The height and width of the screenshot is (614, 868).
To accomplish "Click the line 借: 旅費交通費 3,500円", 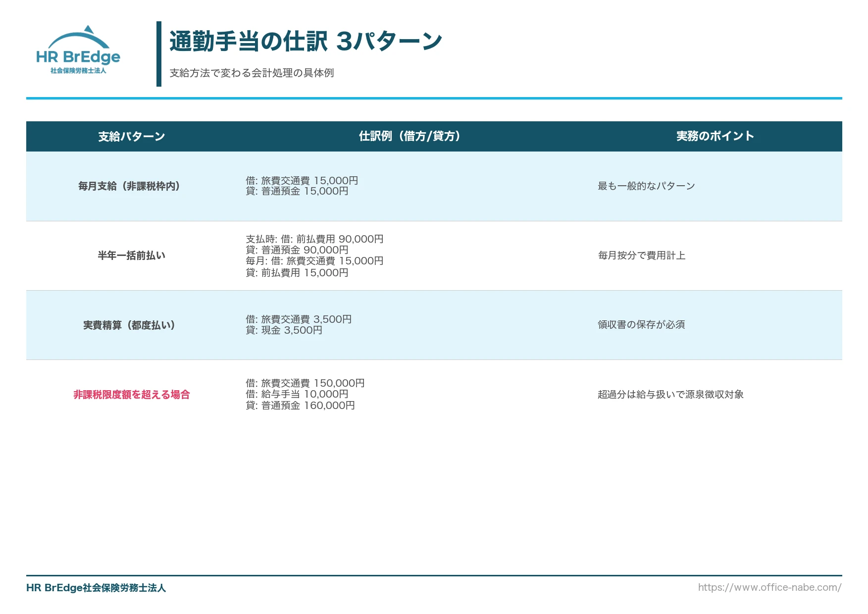I will [x=299, y=319].
